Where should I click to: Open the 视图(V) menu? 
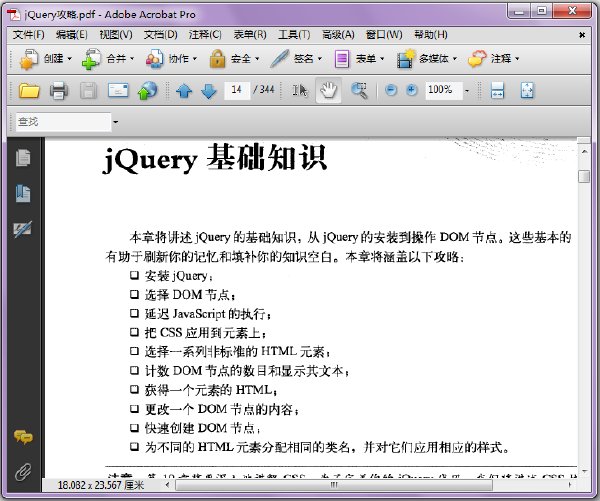click(x=116, y=35)
